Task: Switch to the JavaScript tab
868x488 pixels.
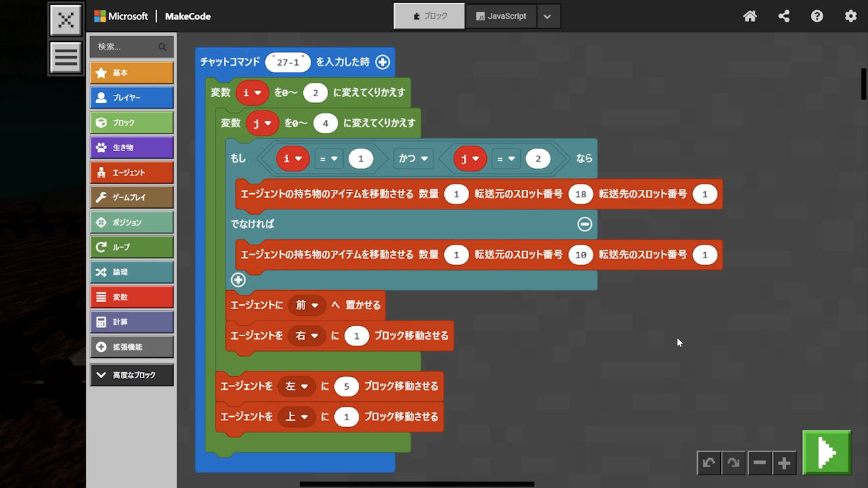Action: (500, 16)
